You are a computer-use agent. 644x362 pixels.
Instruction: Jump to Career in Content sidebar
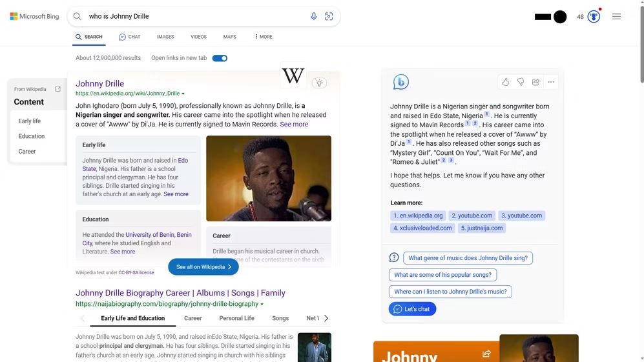pyautogui.click(x=27, y=152)
